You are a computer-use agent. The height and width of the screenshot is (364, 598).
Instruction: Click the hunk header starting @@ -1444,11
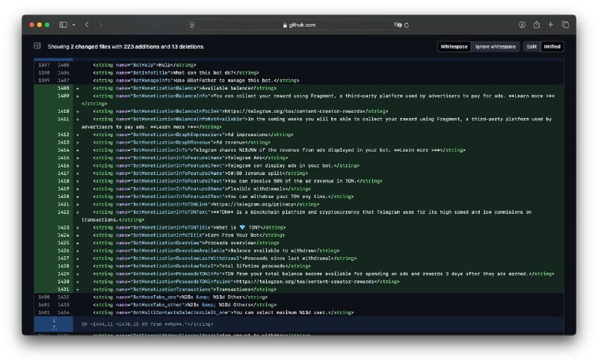pos(147,324)
